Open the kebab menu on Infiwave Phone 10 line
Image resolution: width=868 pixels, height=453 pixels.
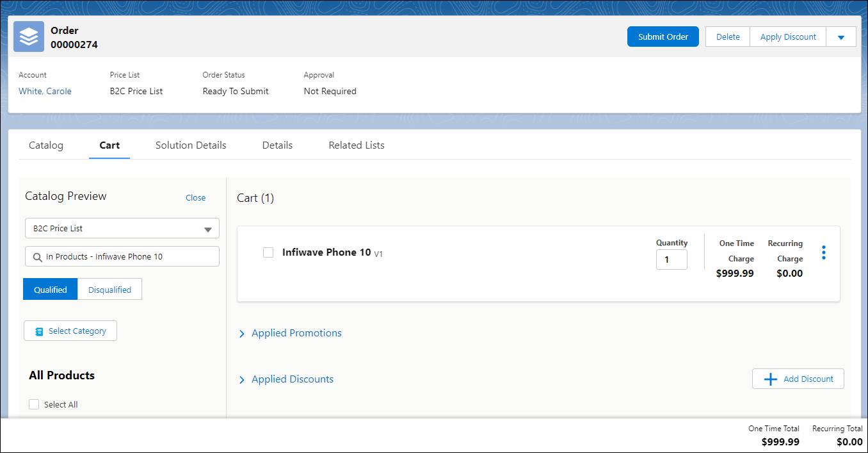tap(823, 252)
